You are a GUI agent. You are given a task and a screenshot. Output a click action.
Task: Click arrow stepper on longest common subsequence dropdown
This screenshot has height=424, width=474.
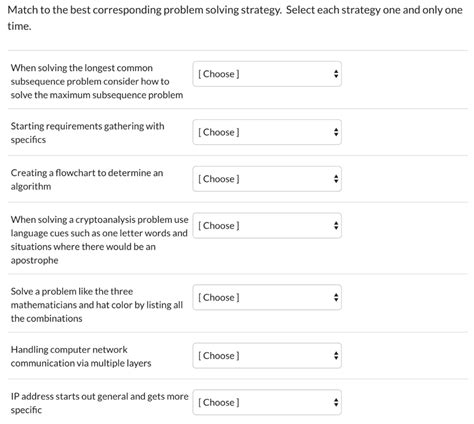click(x=336, y=74)
